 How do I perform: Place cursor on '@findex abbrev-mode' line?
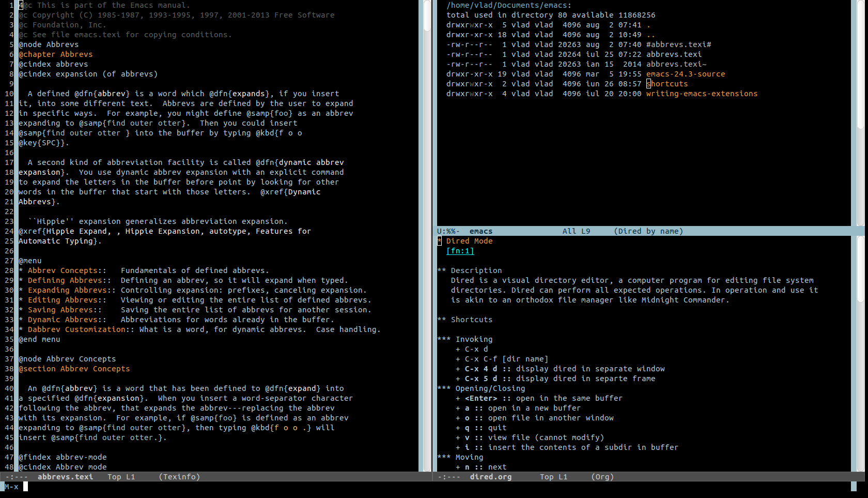63,457
